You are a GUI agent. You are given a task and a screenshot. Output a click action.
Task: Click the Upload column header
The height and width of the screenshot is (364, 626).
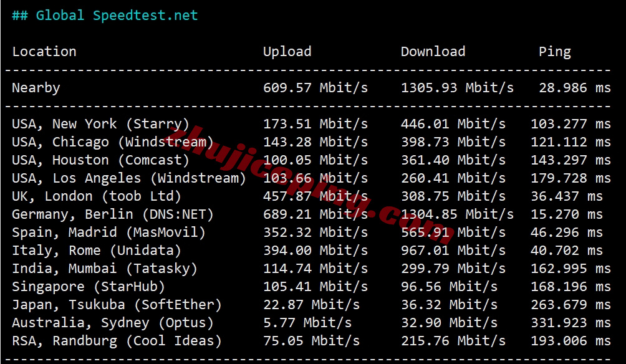(287, 52)
